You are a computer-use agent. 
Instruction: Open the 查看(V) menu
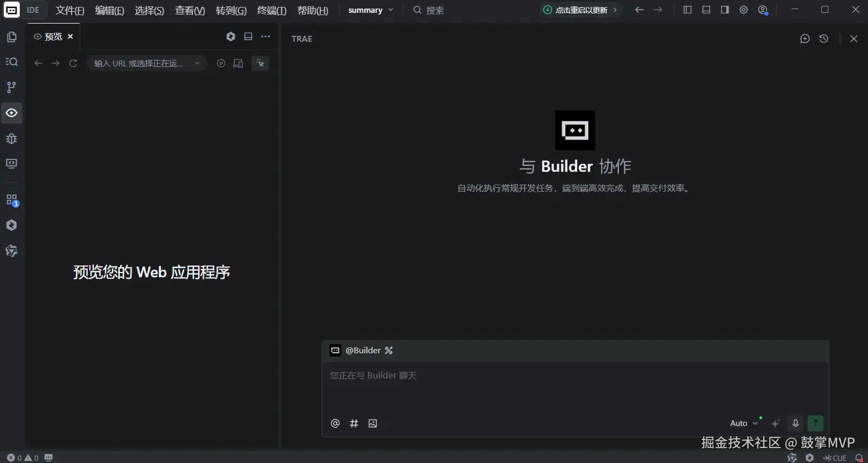(190, 10)
